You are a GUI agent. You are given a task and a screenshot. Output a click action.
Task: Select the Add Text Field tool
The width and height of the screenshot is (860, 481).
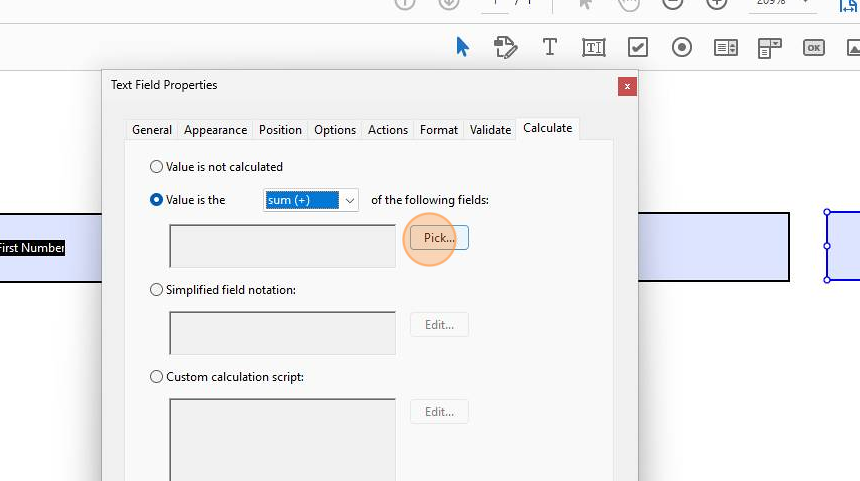tap(593, 48)
